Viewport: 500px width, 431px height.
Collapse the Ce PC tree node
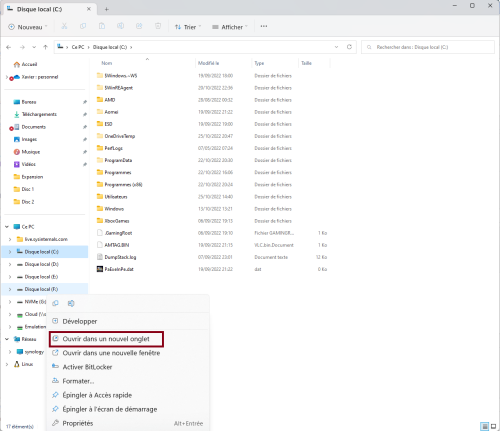(7, 227)
